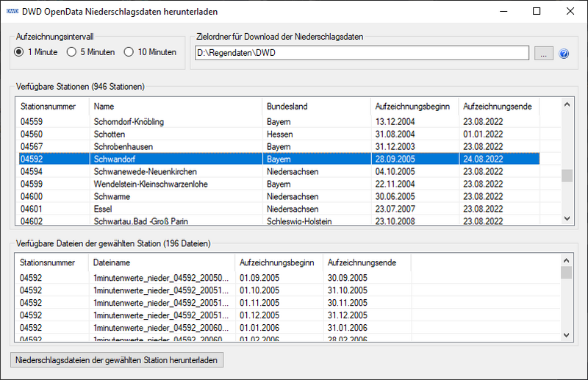Select station row Essel
Image resolution: width=588 pixels, height=380 pixels.
tap(279, 209)
